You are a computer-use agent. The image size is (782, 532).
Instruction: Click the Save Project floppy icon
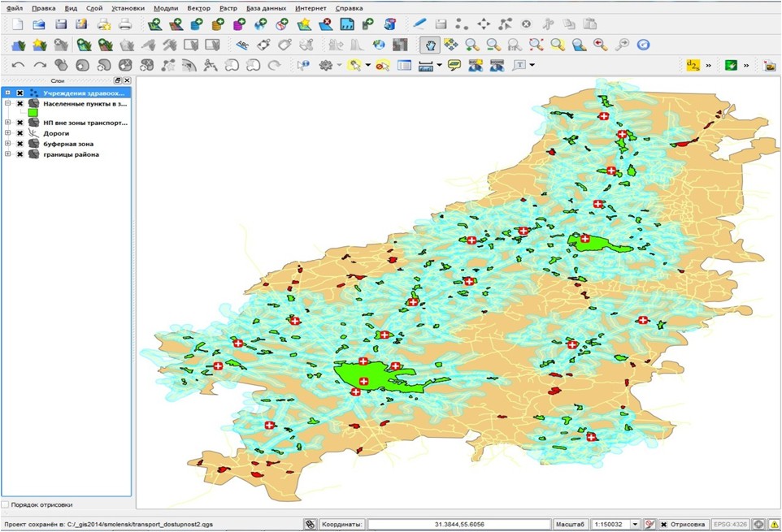(60, 24)
